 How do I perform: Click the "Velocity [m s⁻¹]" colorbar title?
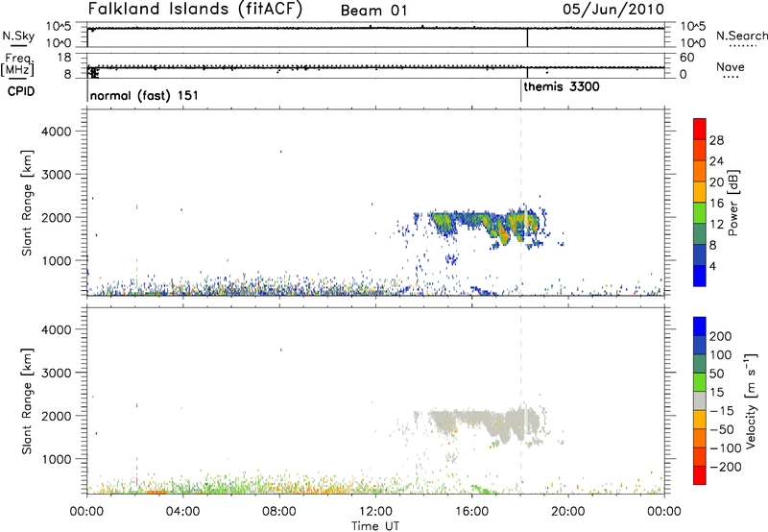tap(751, 400)
